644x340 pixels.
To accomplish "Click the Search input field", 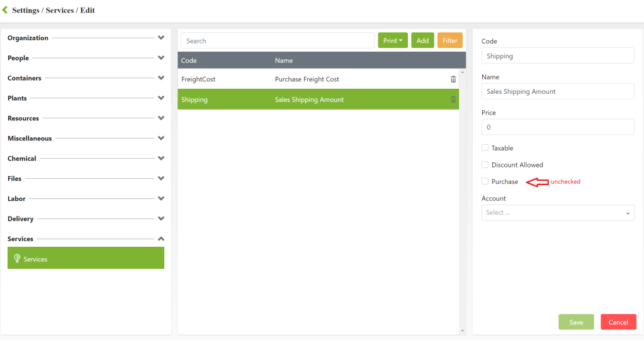I will click(x=278, y=41).
